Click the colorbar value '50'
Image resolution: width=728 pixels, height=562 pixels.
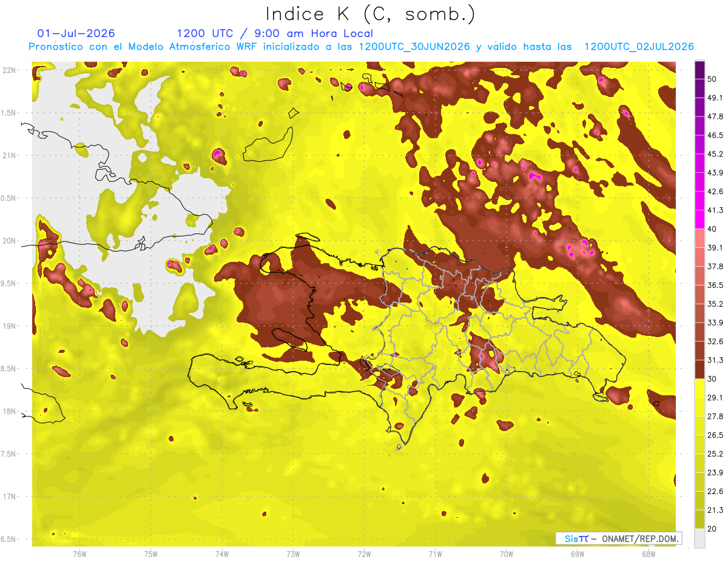coord(713,79)
